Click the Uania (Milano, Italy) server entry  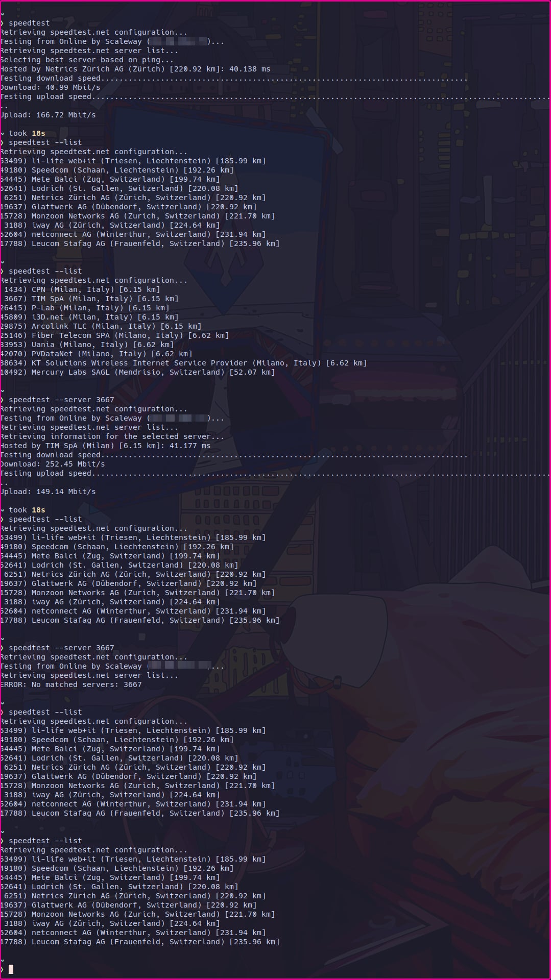[x=87, y=345]
